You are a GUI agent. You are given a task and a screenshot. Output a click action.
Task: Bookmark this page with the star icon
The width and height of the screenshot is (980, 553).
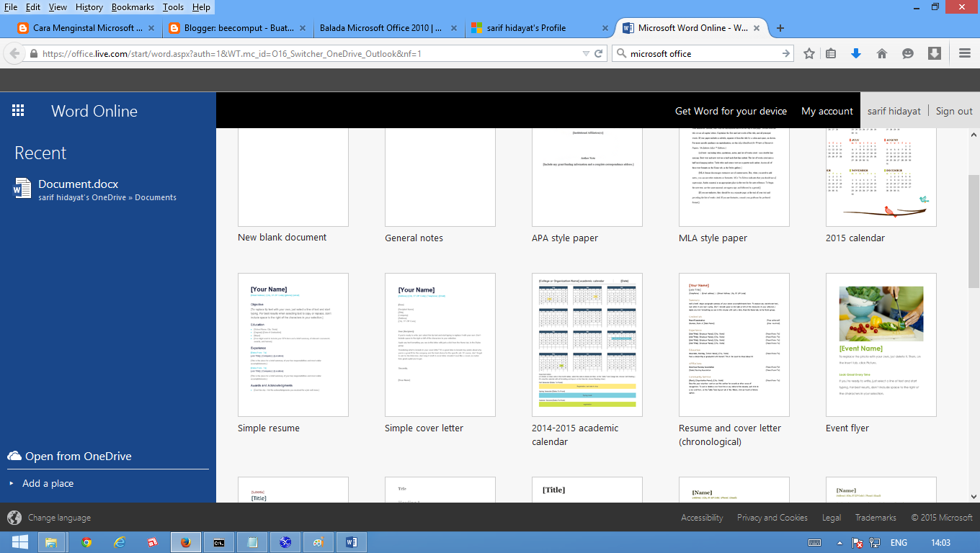tap(809, 53)
